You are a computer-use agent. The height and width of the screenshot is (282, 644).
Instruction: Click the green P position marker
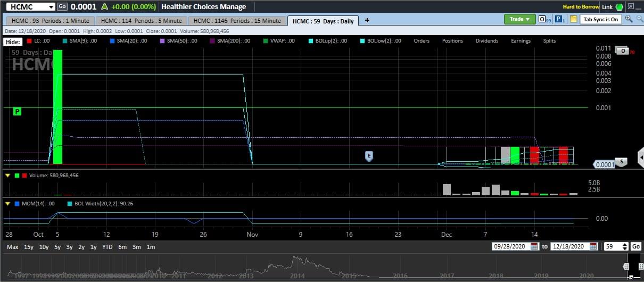18,111
